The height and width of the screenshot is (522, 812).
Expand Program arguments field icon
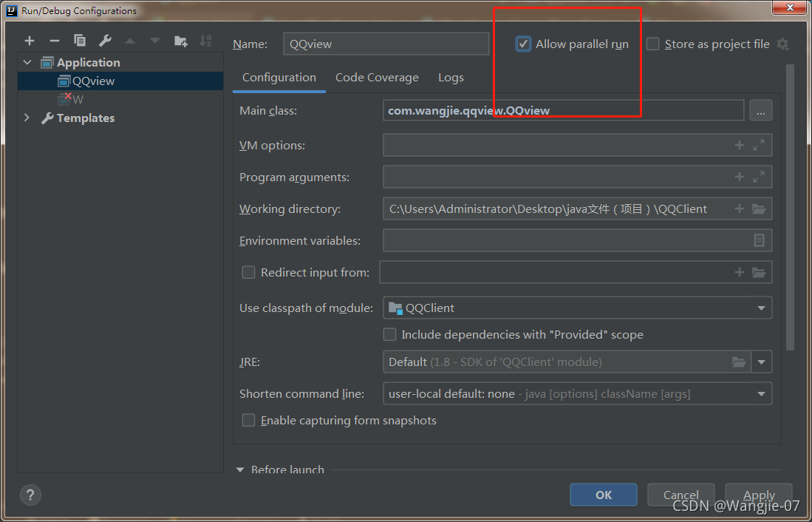coord(759,177)
